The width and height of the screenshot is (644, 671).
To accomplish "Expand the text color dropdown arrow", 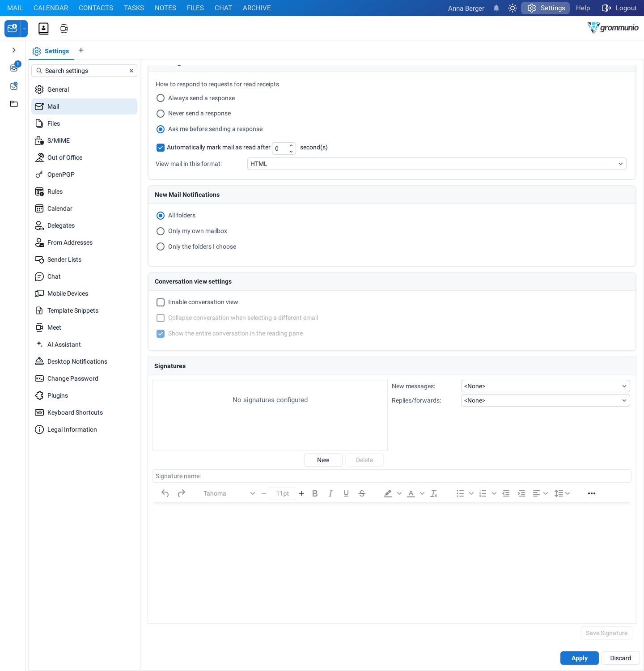I will click(x=422, y=493).
